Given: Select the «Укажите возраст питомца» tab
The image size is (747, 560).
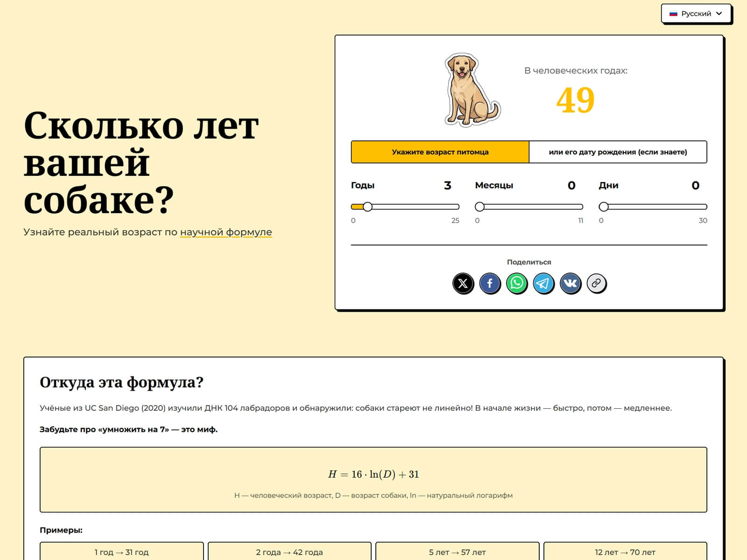Looking at the screenshot, I should pos(439,152).
